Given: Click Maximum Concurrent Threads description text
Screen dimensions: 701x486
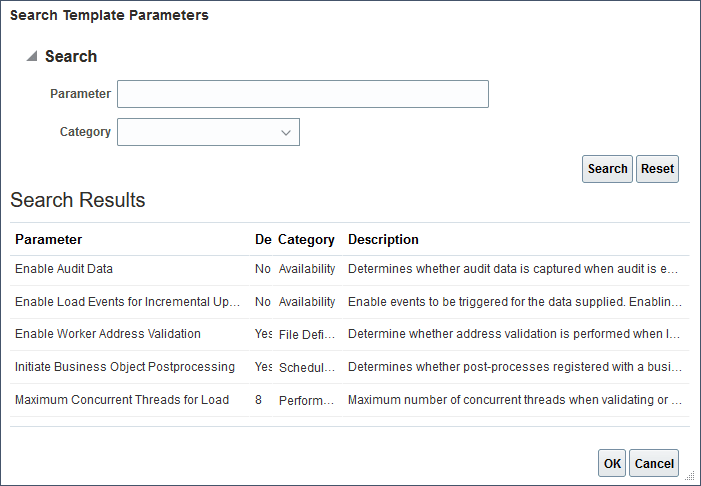Looking at the screenshot, I should coord(515,400).
